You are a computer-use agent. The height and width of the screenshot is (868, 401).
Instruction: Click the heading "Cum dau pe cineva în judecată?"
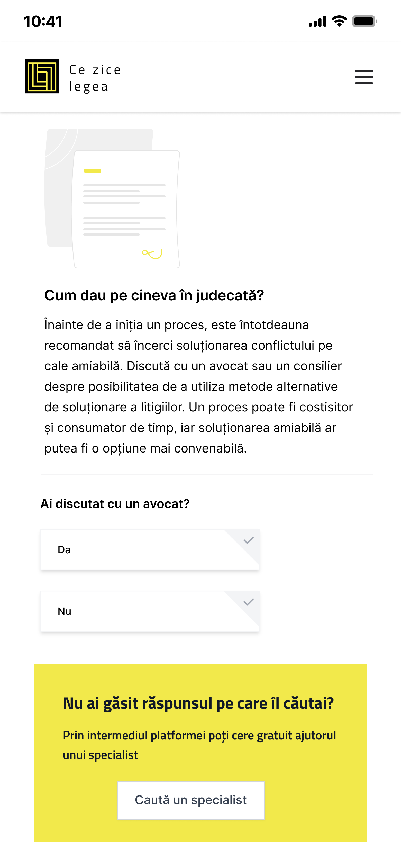click(154, 295)
